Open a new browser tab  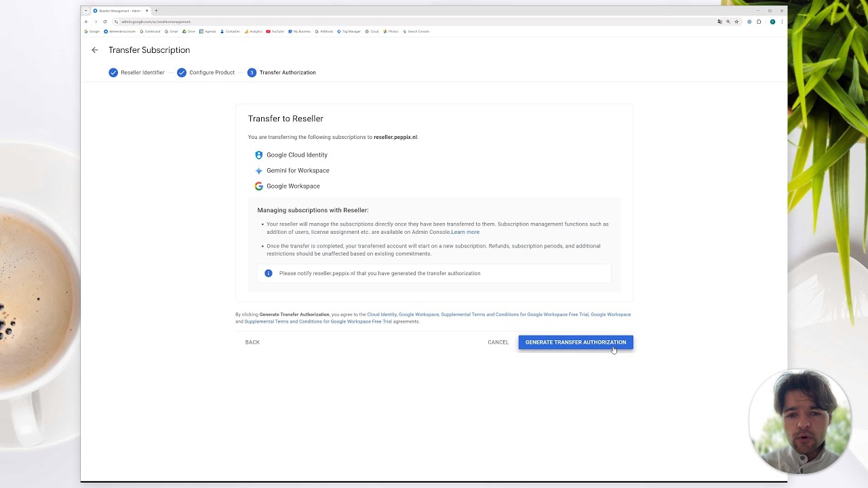click(x=156, y=11)
